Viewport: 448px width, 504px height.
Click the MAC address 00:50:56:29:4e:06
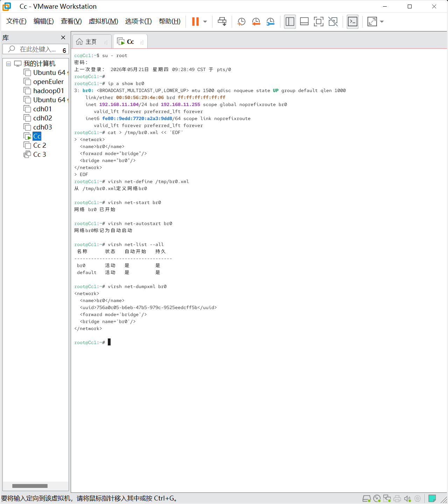[140, 97]
